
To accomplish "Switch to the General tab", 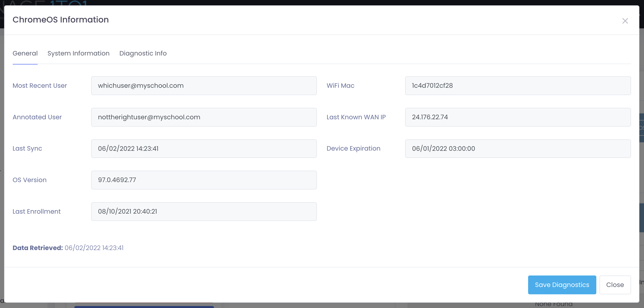I will (25, 53).
